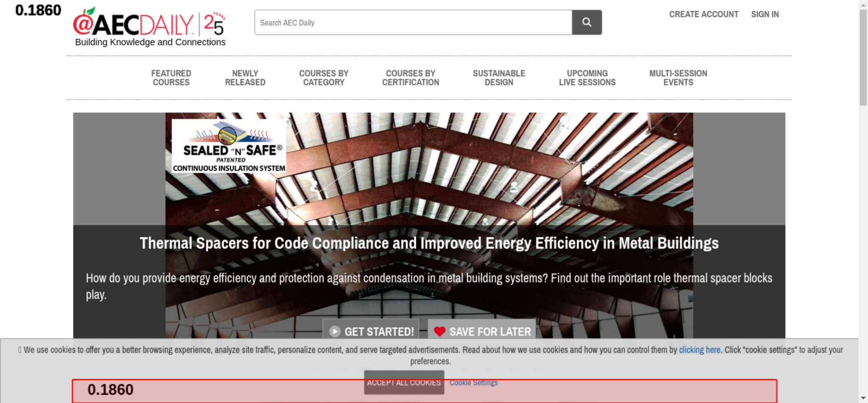Focus the Search AEC Daily field
Viewport: 868px width, 403px height.
coord(413,23)
